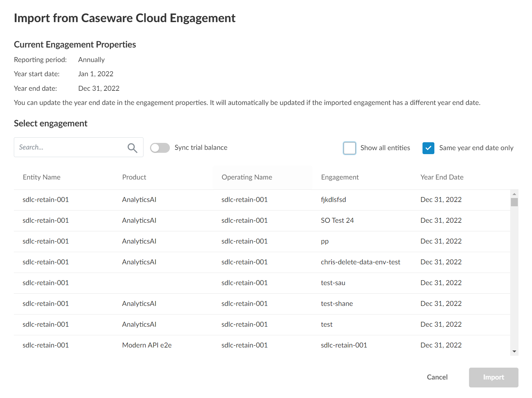Image resolution: width=532 pixels, height=398 pixels.
Task: Sort by the Year End Date column
Action: pyautogui.click(x=442, y=177)
